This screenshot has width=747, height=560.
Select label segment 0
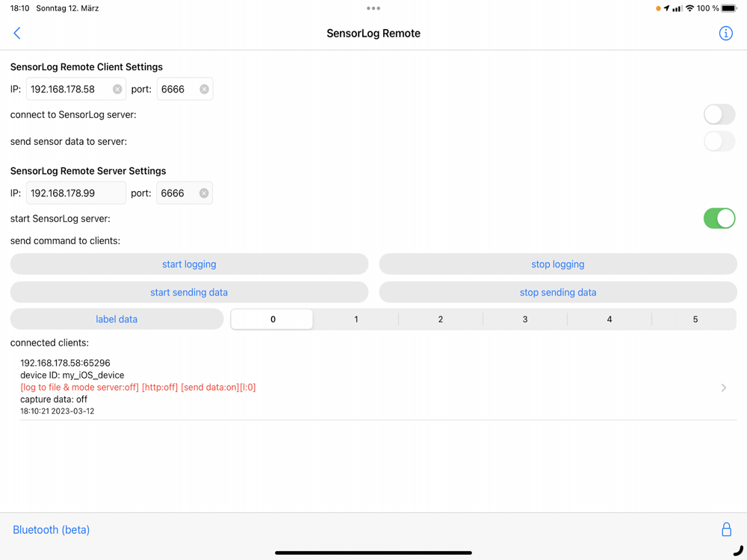click(x=272, y=319)
